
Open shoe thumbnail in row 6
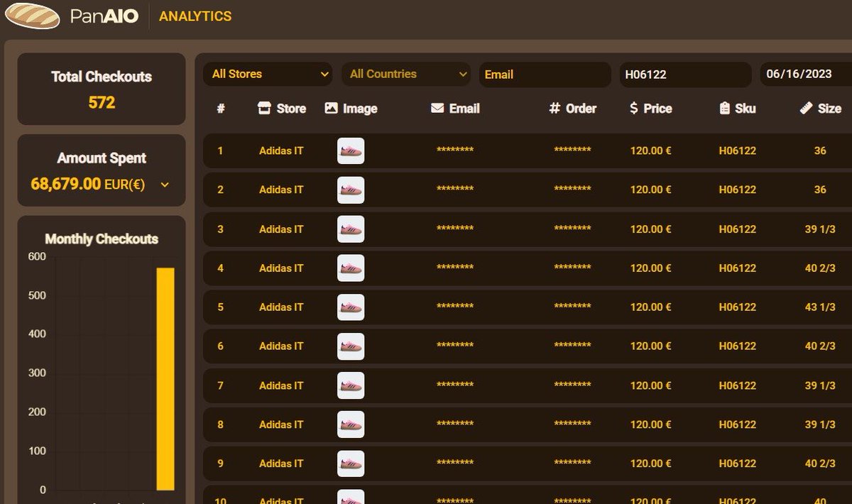[351, 346]
